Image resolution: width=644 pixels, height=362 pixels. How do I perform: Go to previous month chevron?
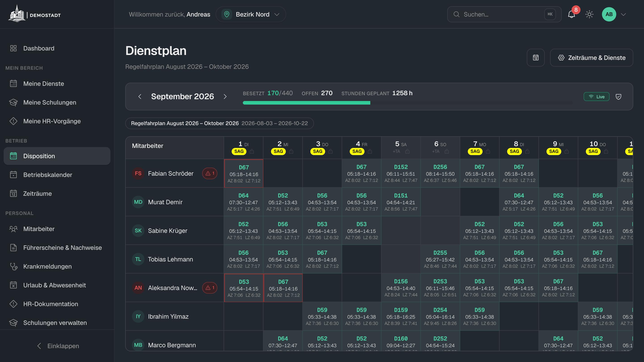(140, 97)
